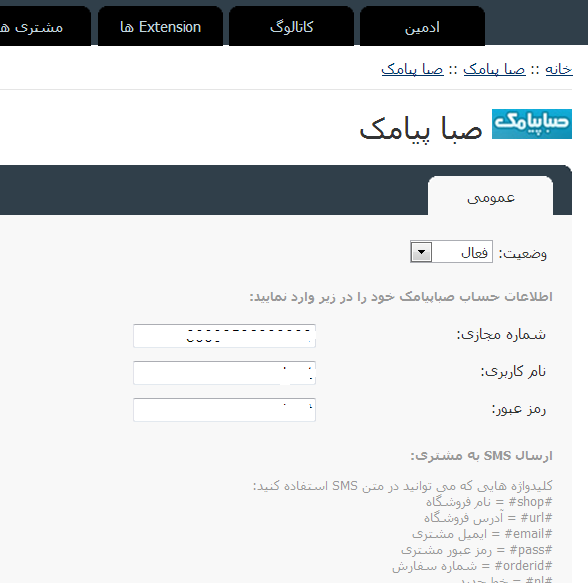Click the blue صباپیامک logo image
This screenshot has width=588, height=583.
(532, 124)
